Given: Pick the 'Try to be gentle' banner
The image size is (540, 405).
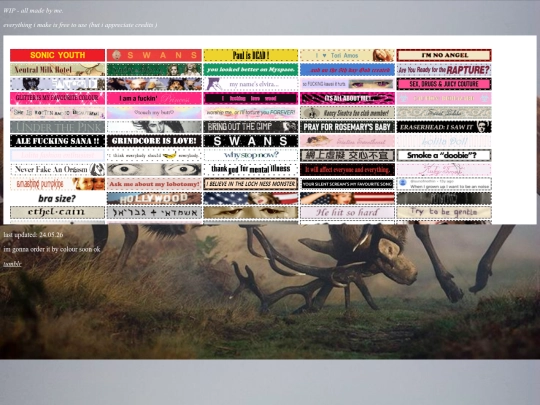Looking at the screenshot, I should point(444,212).
